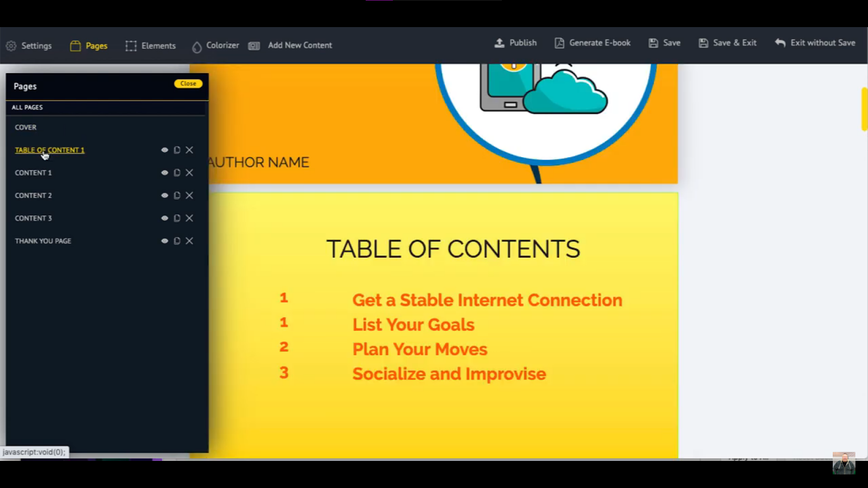Image resolution: width=868 pixels, height=488 pixels.
Task: Open the Pages menu tab
Action: pos(89,46)
